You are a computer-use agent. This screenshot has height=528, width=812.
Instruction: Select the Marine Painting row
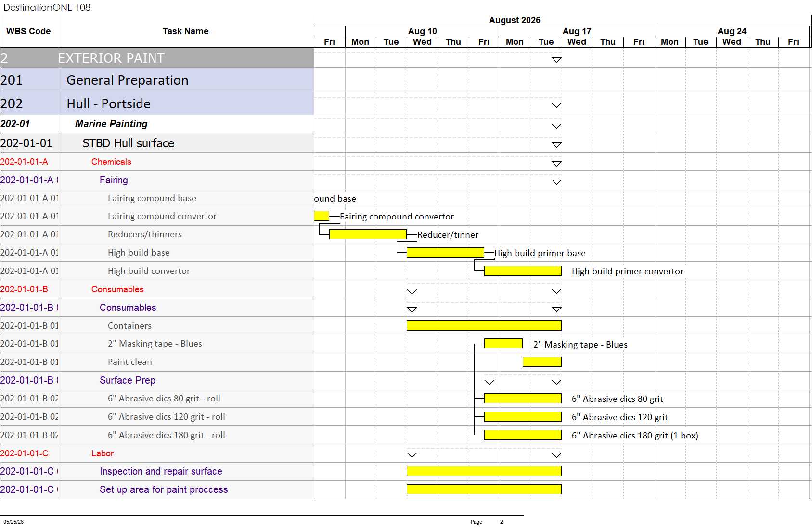tap(157, 124)
